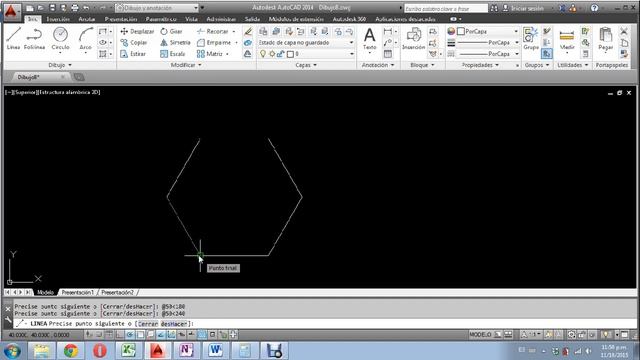640x360 pixels.
Task: Click the new drawing tab button
Action: 79,77
